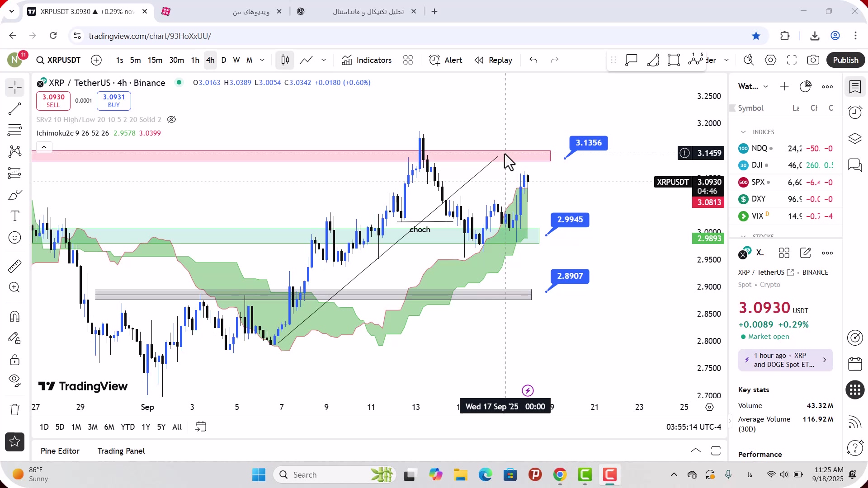Select the crosshair cursor tool
868x488 pixels.
(15, 87)
